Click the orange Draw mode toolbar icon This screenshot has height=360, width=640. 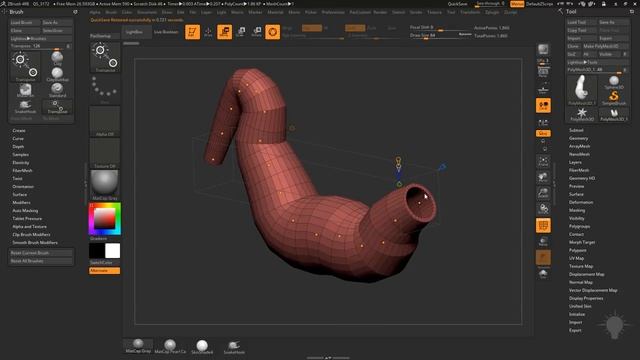tap(224, 32)
